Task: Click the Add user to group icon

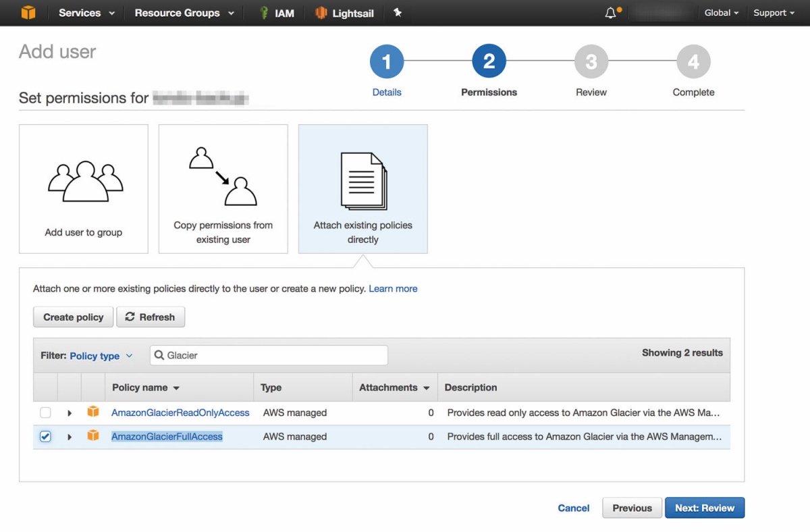Action: coord(84,181)
